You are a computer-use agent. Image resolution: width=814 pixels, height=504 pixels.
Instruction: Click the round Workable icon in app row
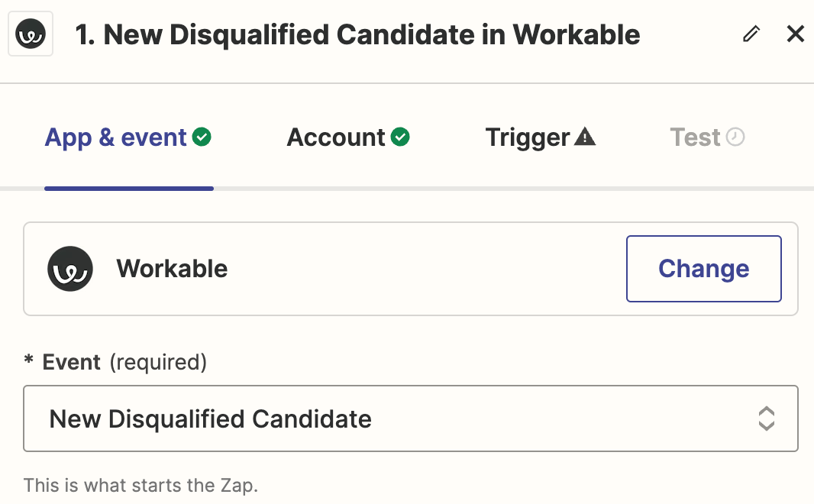click(x=70, y=269)
